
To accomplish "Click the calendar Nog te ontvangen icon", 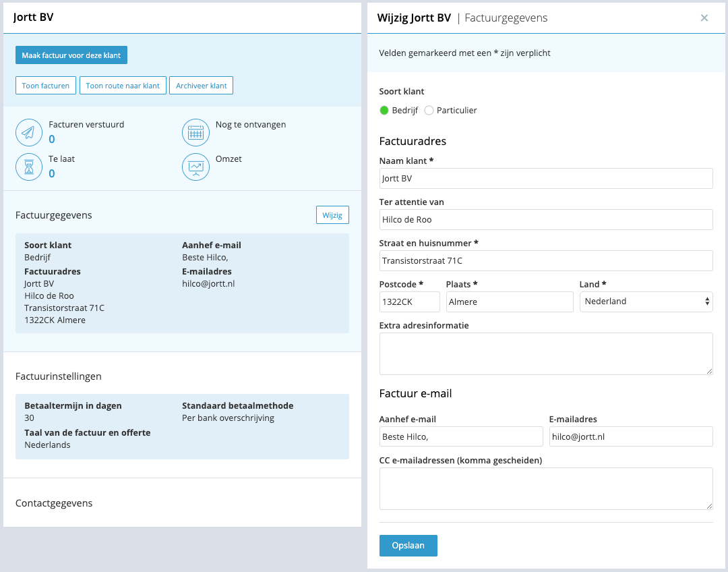I will 195,132.
